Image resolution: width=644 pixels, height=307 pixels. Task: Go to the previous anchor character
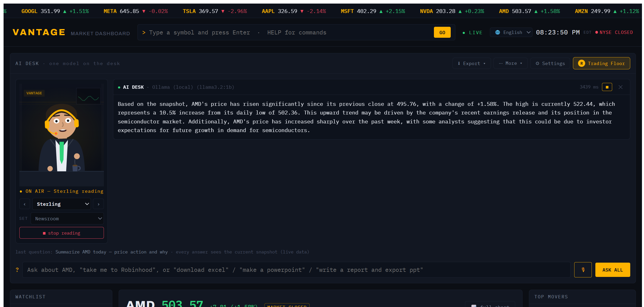click(25, 204)
